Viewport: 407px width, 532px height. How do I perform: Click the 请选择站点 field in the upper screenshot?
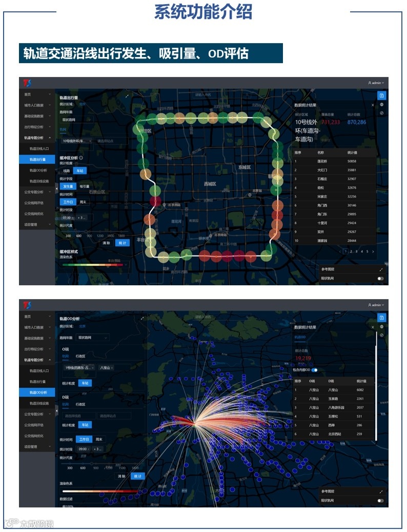point(112,141)
